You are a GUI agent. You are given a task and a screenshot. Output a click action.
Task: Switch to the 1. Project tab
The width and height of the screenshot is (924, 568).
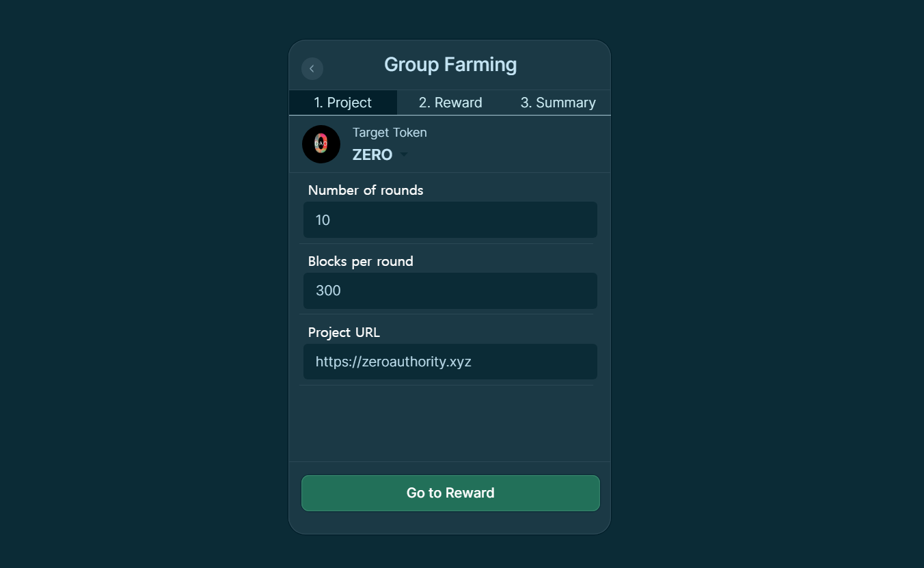click(343, 103)
